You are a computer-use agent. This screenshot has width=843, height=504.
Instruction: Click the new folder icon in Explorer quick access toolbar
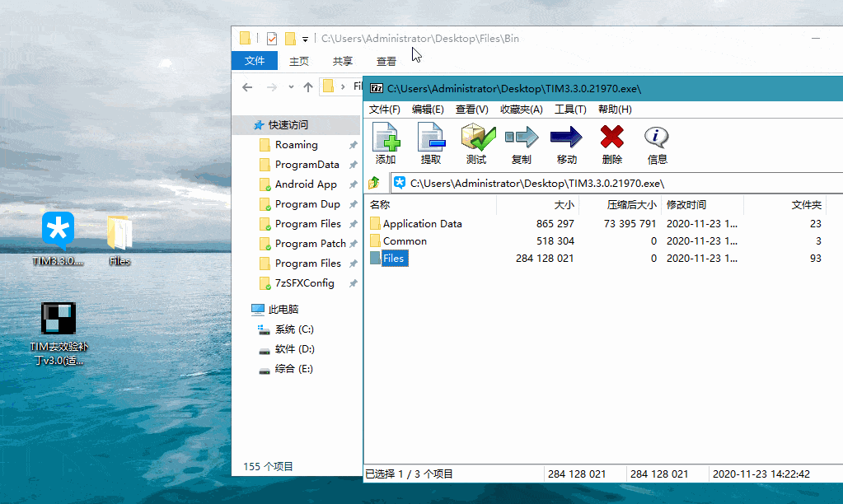click(290, 39)
